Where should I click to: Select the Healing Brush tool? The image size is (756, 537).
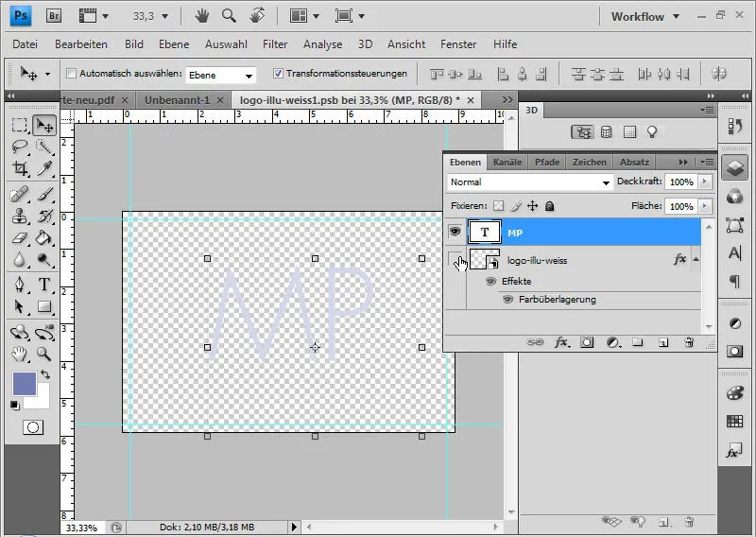click(x=19, y=195)
